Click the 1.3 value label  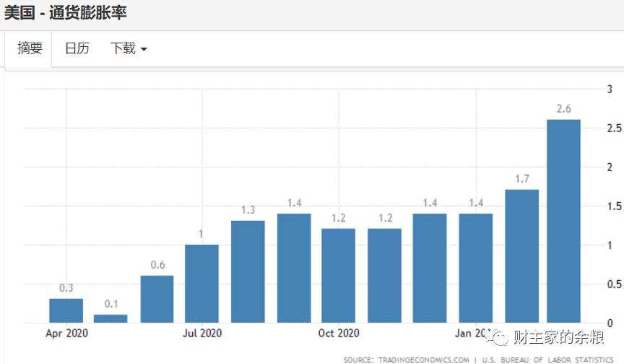248,209
